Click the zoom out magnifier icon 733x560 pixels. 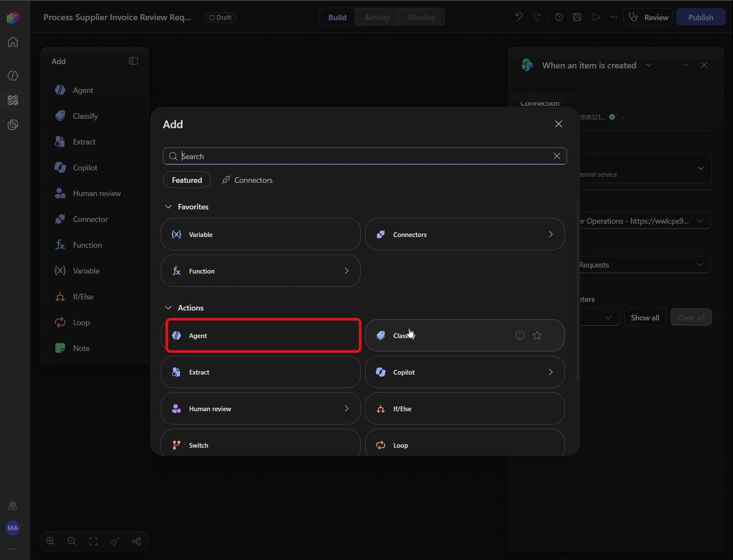[72, 541]
